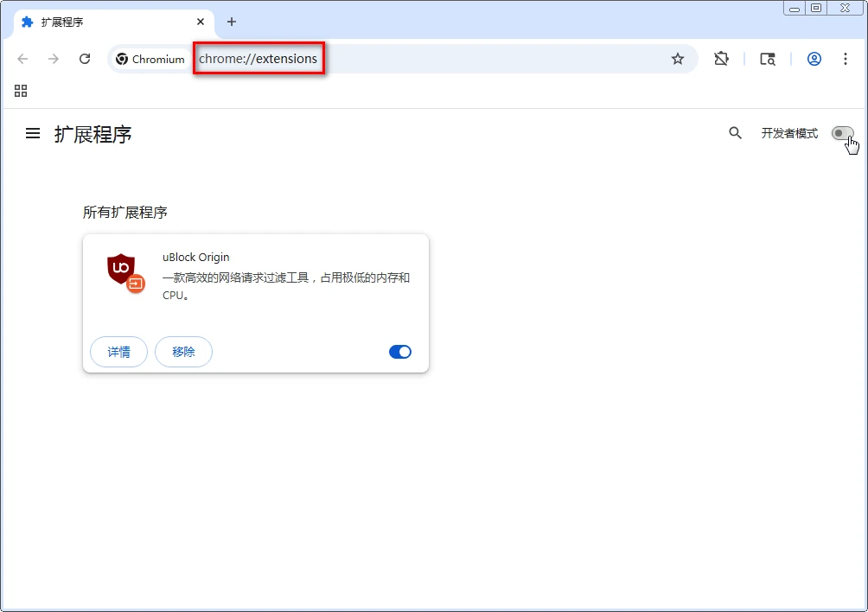
Task: Click the 开发者模式 label
Action: [789, 133]
